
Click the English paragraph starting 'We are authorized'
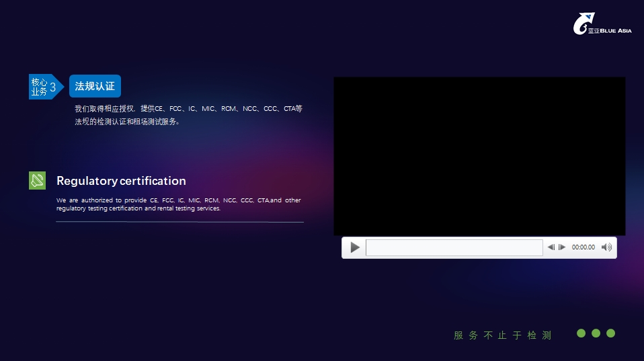pyautogui.click(x=178, y=204)
